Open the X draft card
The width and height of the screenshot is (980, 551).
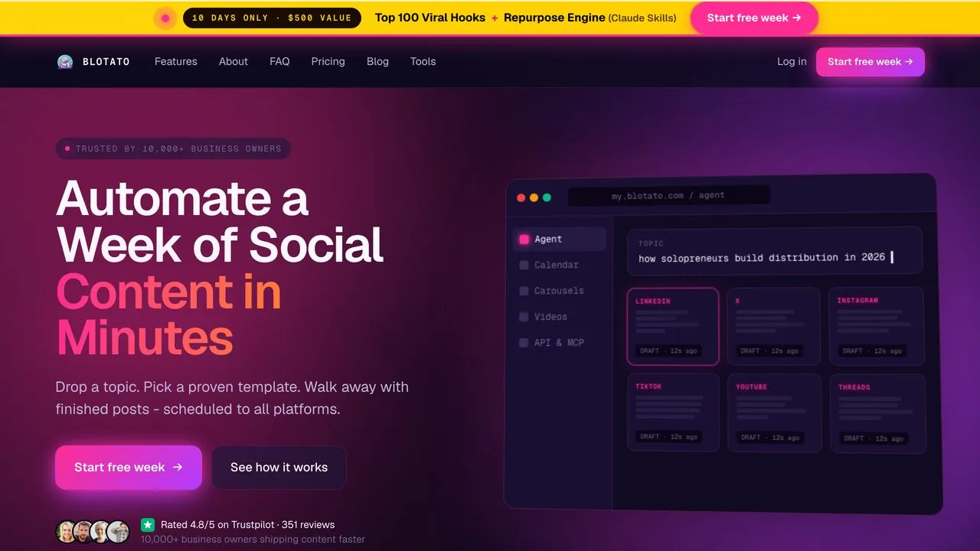[x=774, y=327]
